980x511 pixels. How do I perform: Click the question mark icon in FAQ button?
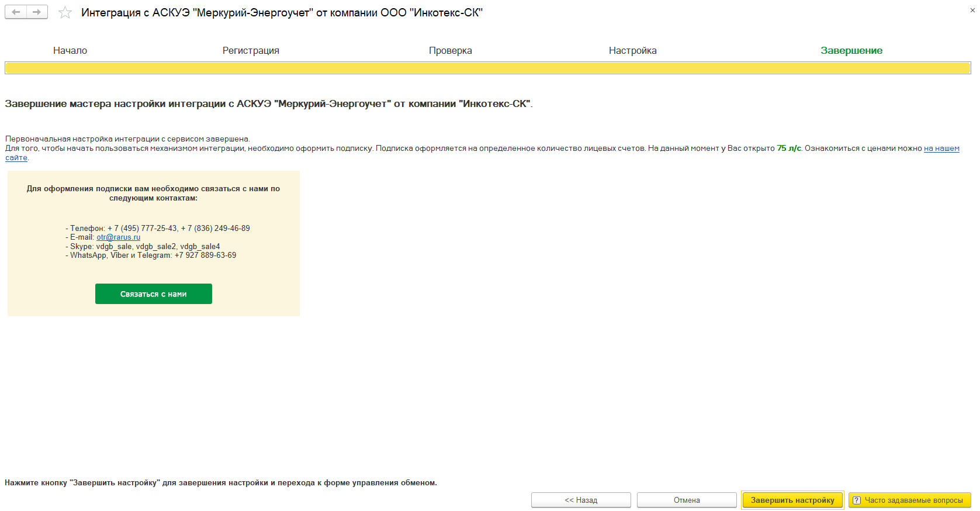(x=857, y=500)
